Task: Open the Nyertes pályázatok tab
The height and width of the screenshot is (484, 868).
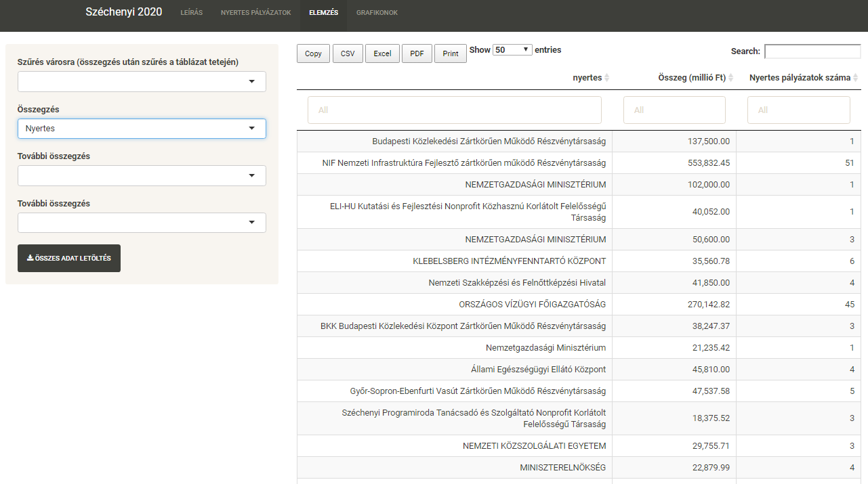Action: [x=255, y=13]
